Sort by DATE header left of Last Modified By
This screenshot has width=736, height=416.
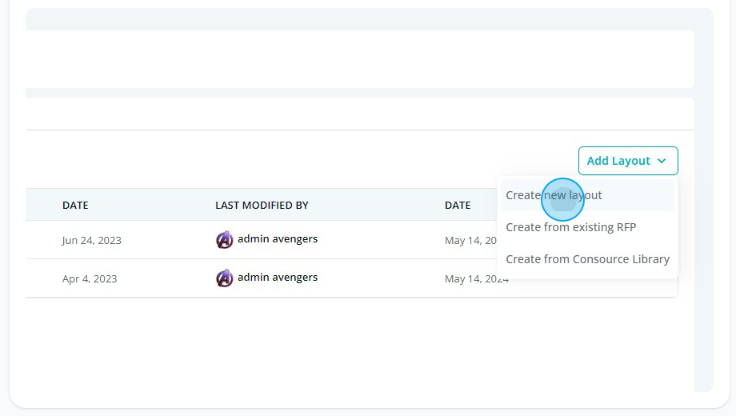(75, 205)
